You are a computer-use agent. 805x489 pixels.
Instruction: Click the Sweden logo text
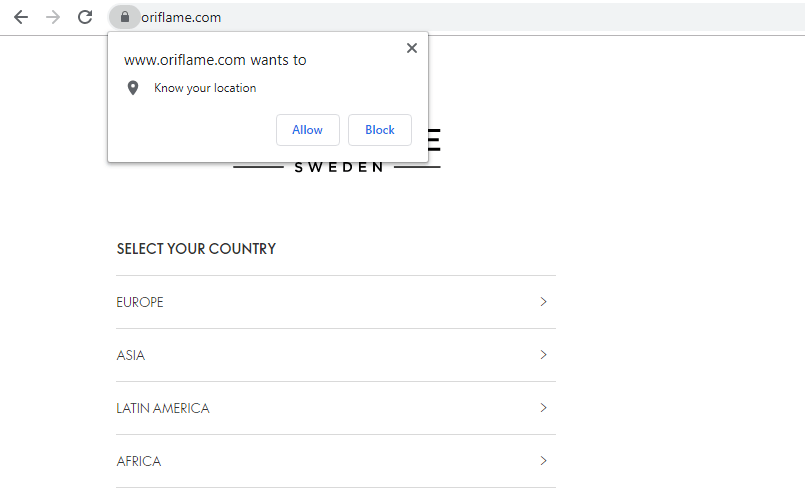click(x=339, y=167)
